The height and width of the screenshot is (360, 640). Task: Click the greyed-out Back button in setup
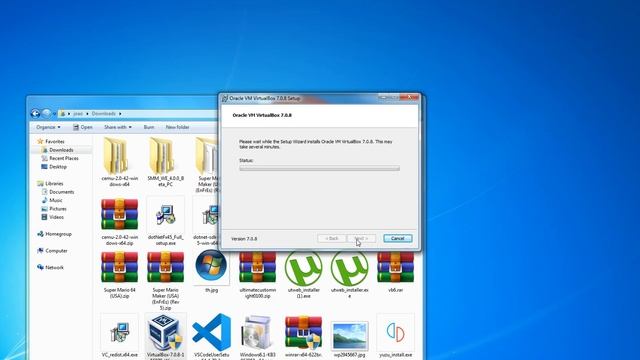[x=332, y=238]
